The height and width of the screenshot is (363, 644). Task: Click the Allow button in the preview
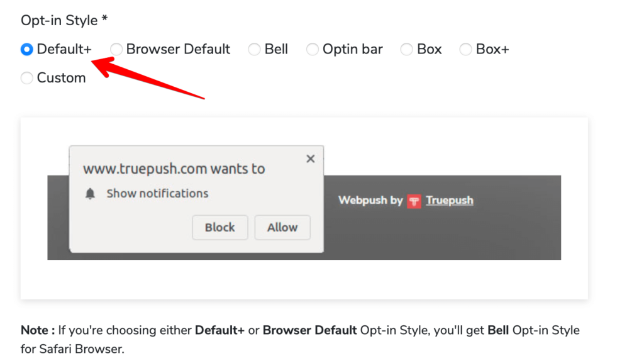[282, 227]
